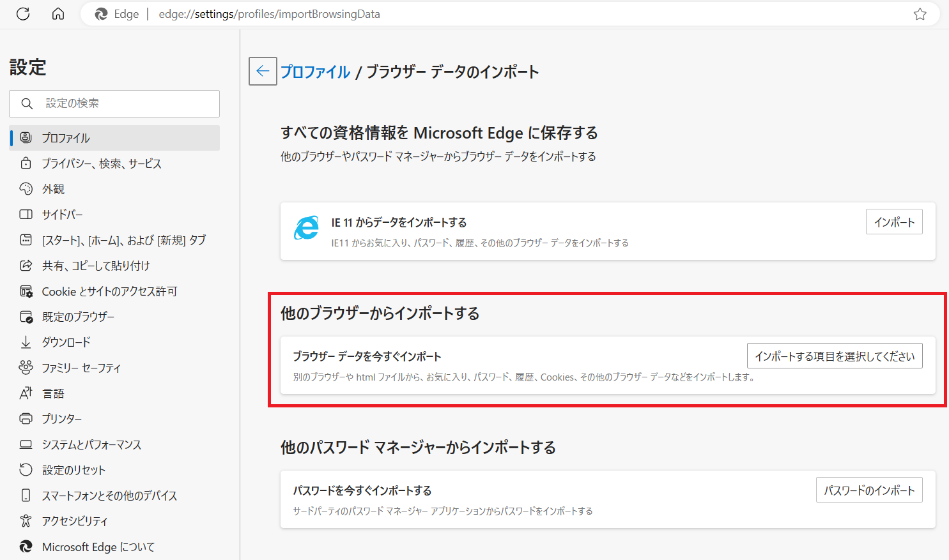Open システムとパフォーマンス settings
The height and width of the screenshot is (560, 949).
pyautogui.click(x=115, y=444)
